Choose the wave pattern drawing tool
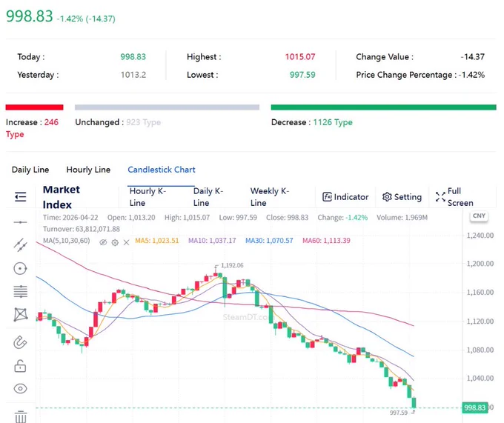504x423 pixels. (x=21, y=314)
